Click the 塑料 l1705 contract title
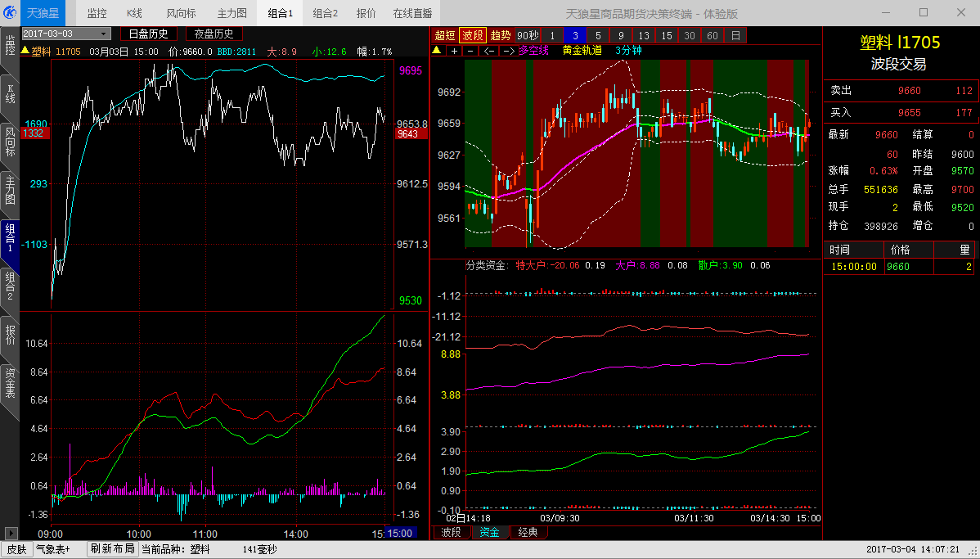Viewport: 980px width, 559px height. [899, 43]
